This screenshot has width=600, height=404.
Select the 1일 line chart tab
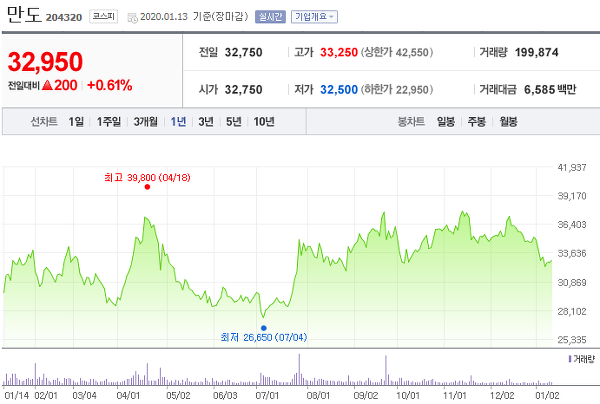click(76, 122)
